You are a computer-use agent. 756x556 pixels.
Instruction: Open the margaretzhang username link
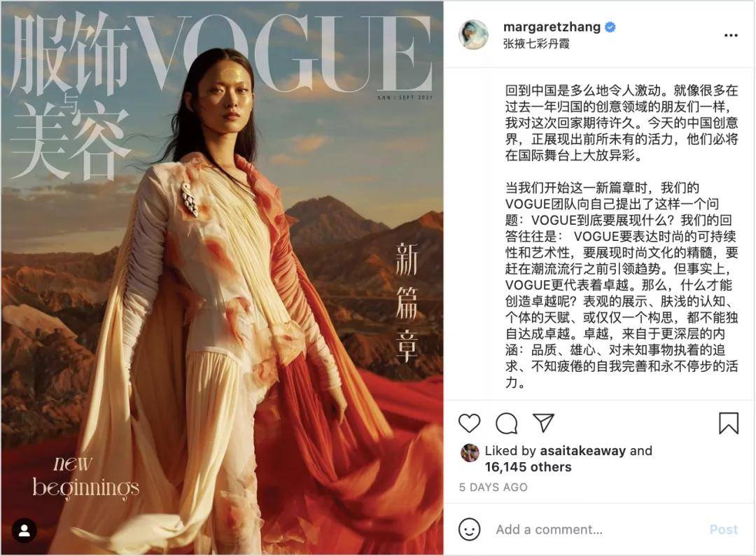552,27
